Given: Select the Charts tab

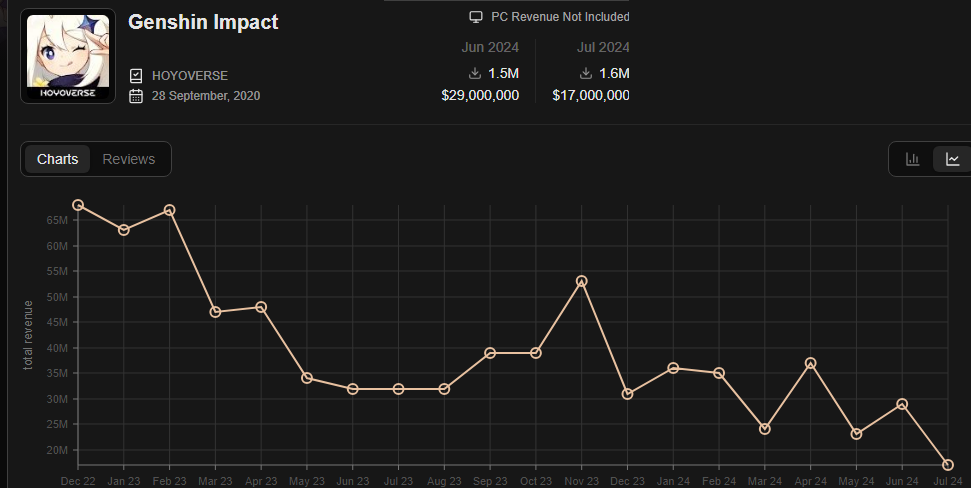Looking at the screenshot, I should pyautogui.click(x=58, y=159).
